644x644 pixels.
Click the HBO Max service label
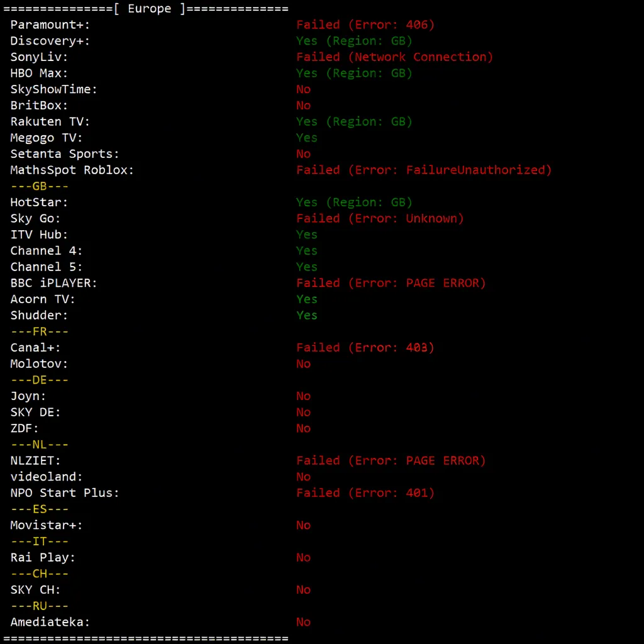pos(39,73)
